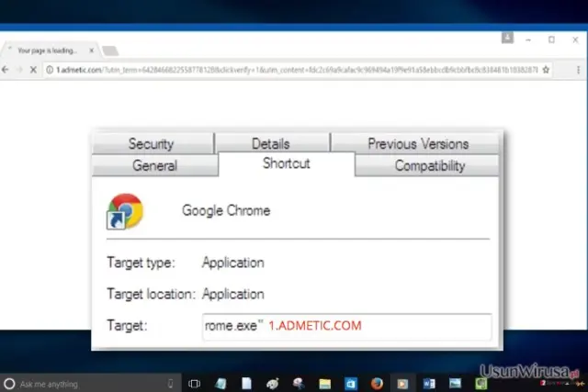This screenshot has height=392, width=588.
Task: Click the 'Google Chrome' name text
Action: [x=226, y=210]
